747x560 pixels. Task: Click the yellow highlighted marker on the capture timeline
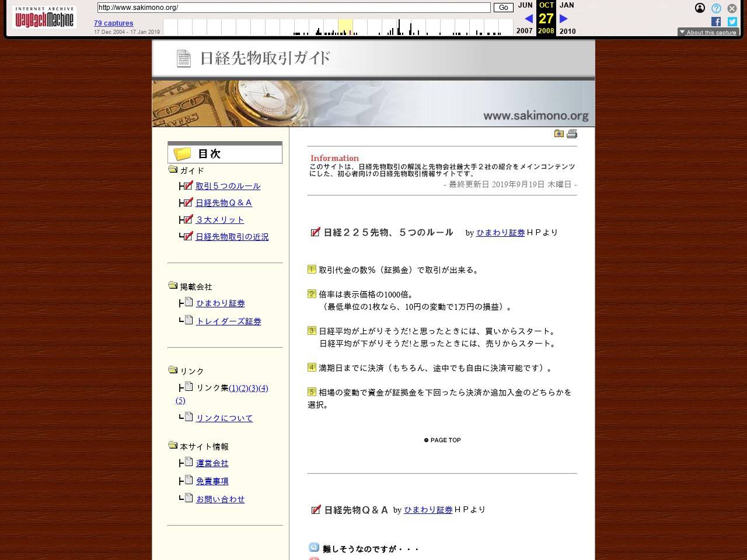point(345,24)
